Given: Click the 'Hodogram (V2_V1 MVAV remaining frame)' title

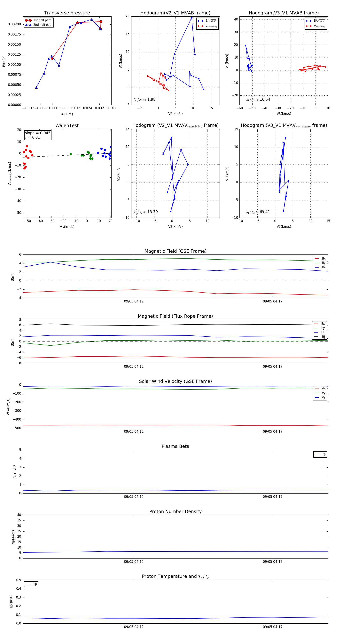Looking at the screenshot, I should [175, 125].
